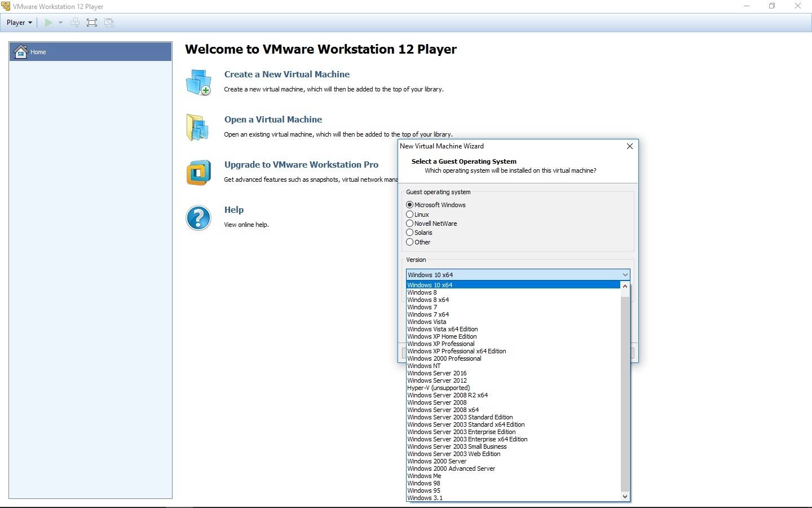This screenshot has height=508, width=812.
Task: Choose Windows Server 2003 Web Edition
Action: point(513,454)
